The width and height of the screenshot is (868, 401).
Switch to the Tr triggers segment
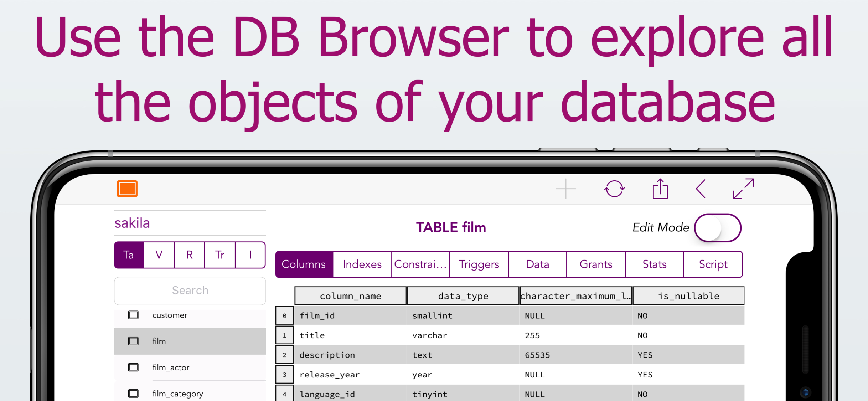click(220, 255)
